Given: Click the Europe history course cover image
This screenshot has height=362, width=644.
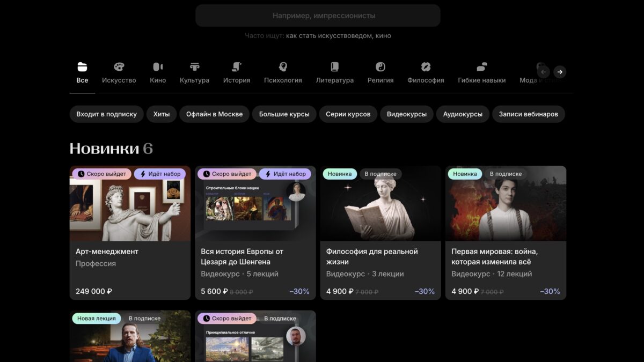Looking at the screenshot, I should [255, 204].
